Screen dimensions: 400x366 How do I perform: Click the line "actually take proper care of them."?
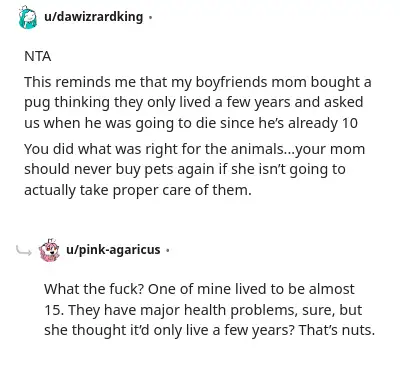click(138, 190)
